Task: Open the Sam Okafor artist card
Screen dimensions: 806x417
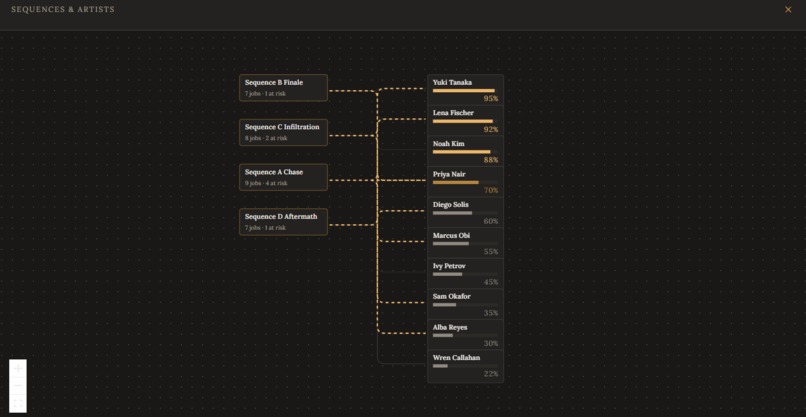Action: (x=465, y=304)
